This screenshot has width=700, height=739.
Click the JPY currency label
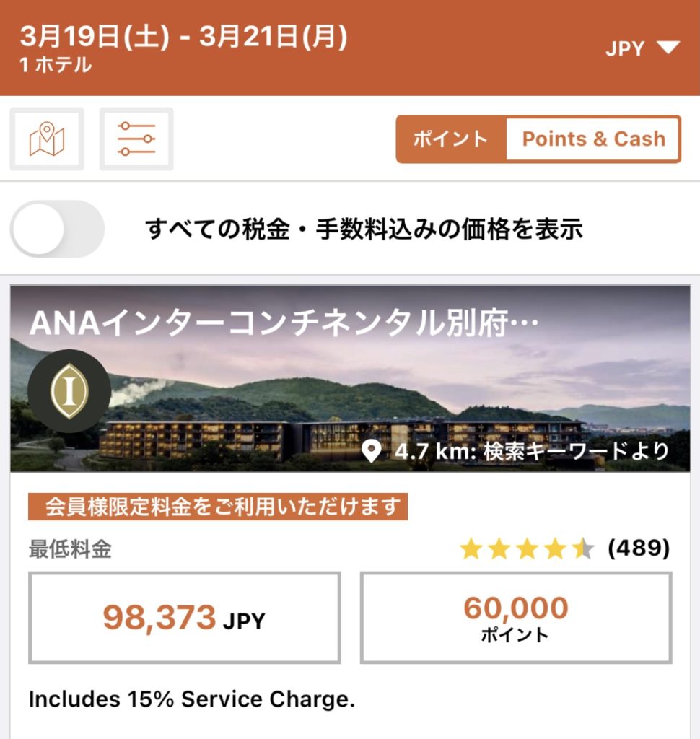(x=625, y=48)
